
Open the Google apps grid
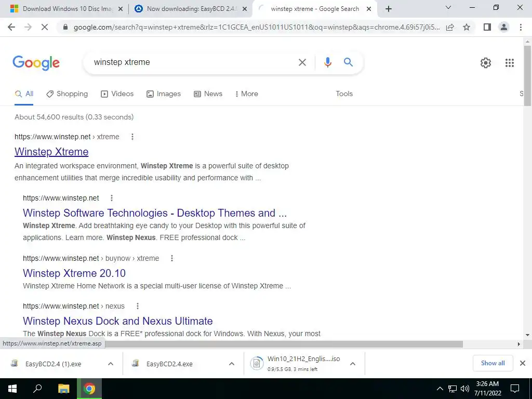click(510, 63)
